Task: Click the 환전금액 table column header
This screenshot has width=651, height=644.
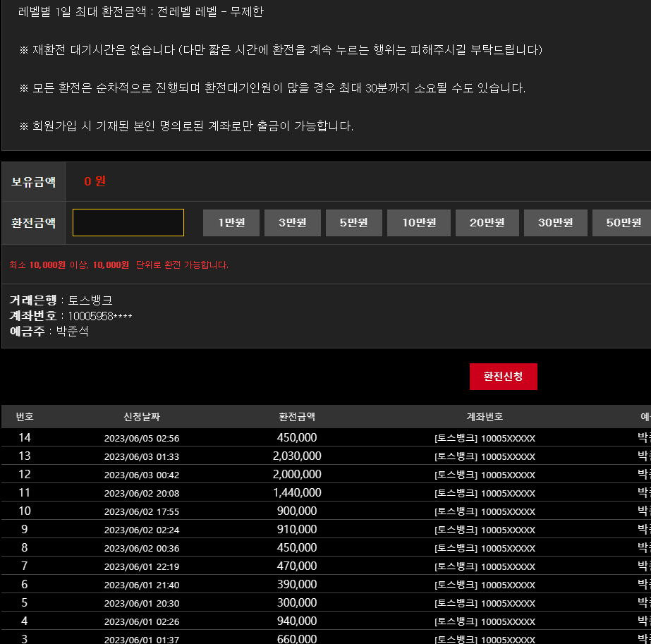Action: pyautogui.click(x=297, y=417)
